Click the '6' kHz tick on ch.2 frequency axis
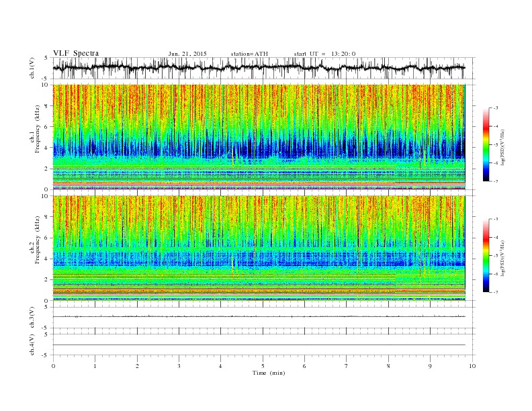This screenshot has width=532, height=411. (x=47, y=238)
